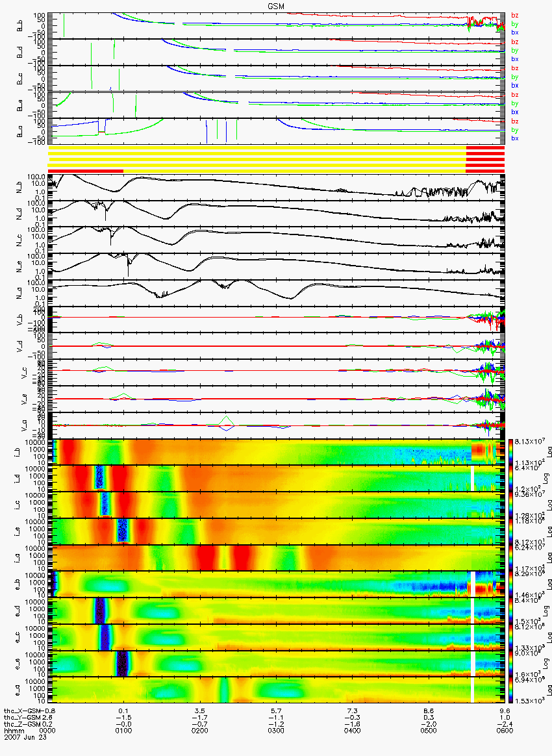Screen dimensions: 552x756
Task: Click the red segment of the bottom status bar
Action: tap(86, 171)
